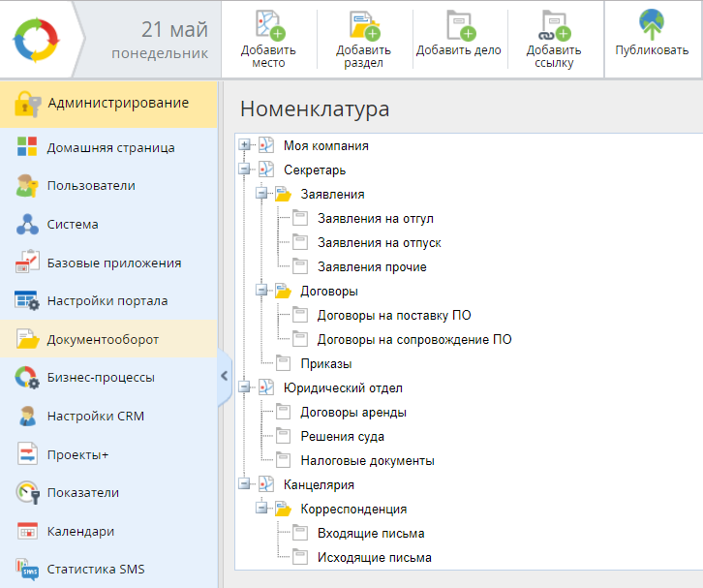The width and height of the screenshot is (703, 588).
Task: Select Заявления на отпуск case
Action: point(380,242)
